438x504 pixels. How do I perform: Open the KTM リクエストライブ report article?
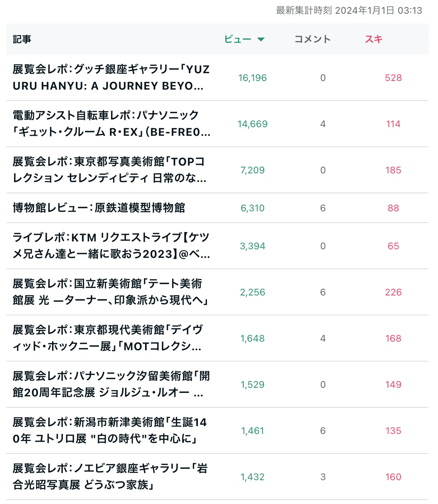tap(111, 246)
